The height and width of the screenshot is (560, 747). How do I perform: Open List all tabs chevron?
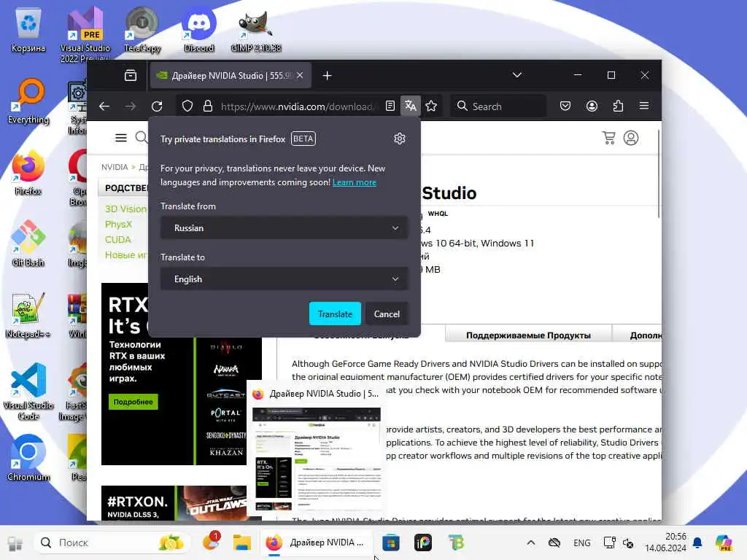pyautogui.click(x=517, y=75)
